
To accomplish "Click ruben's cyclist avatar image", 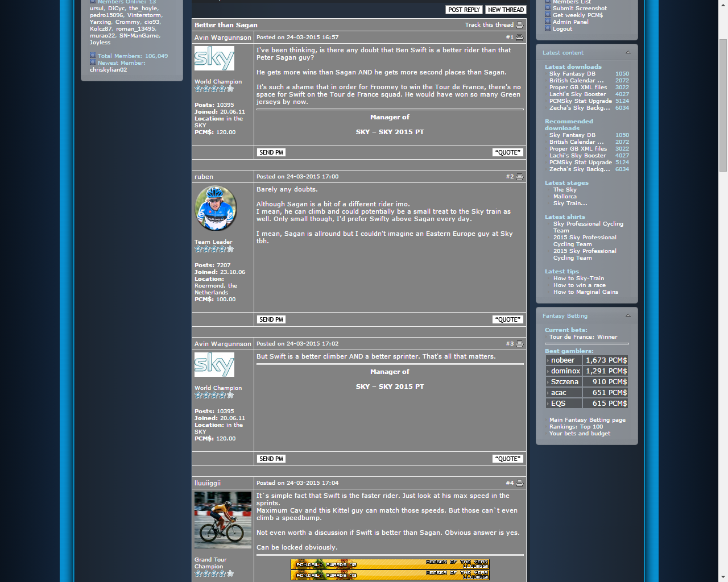I will point(216,208).
